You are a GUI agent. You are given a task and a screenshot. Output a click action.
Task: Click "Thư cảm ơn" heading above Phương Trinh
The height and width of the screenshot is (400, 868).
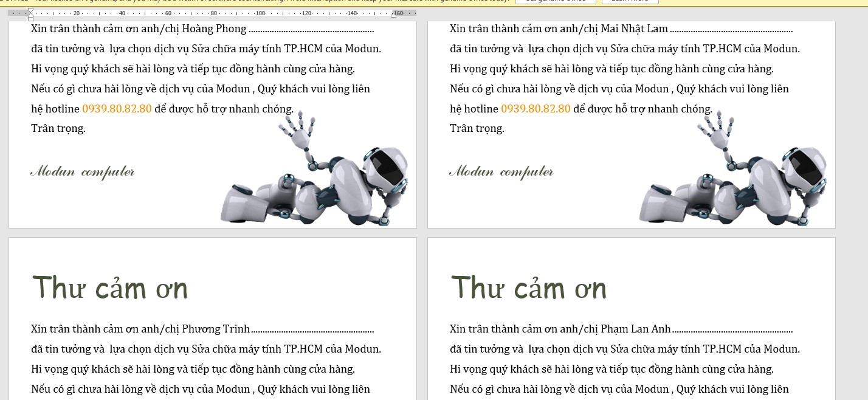click(109, 287)
